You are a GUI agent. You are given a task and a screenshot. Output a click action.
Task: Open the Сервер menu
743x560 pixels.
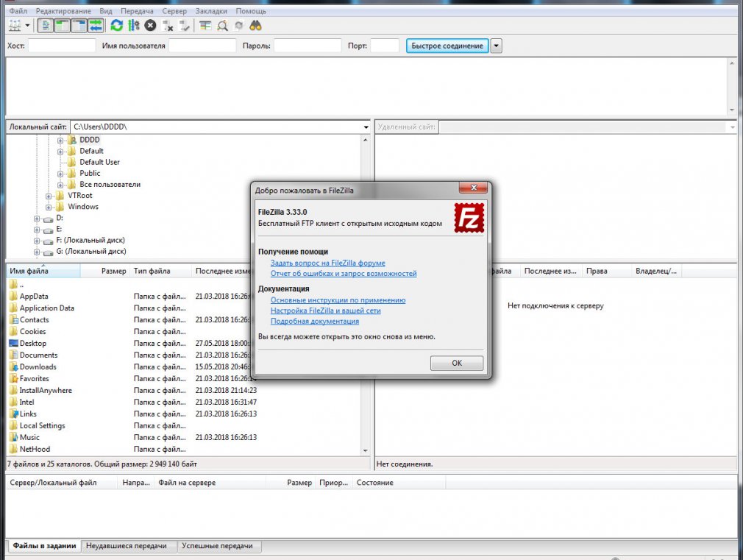tap(174, 11)
